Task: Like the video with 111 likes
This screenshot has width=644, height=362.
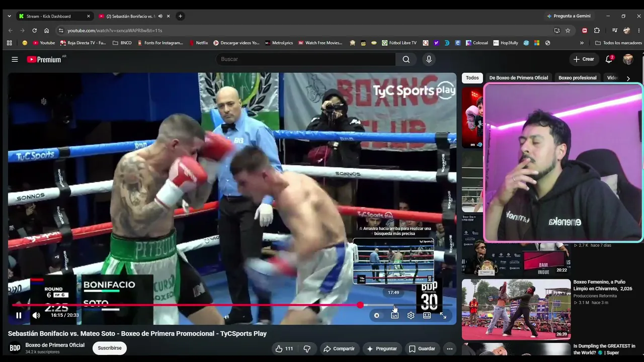Action: pyautogui.click(x=284, y=348)
